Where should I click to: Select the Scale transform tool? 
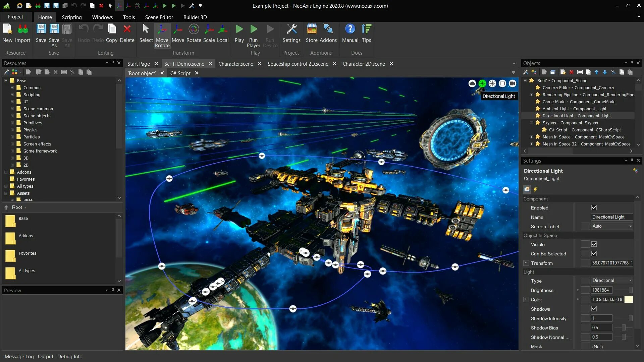(209, 29)
